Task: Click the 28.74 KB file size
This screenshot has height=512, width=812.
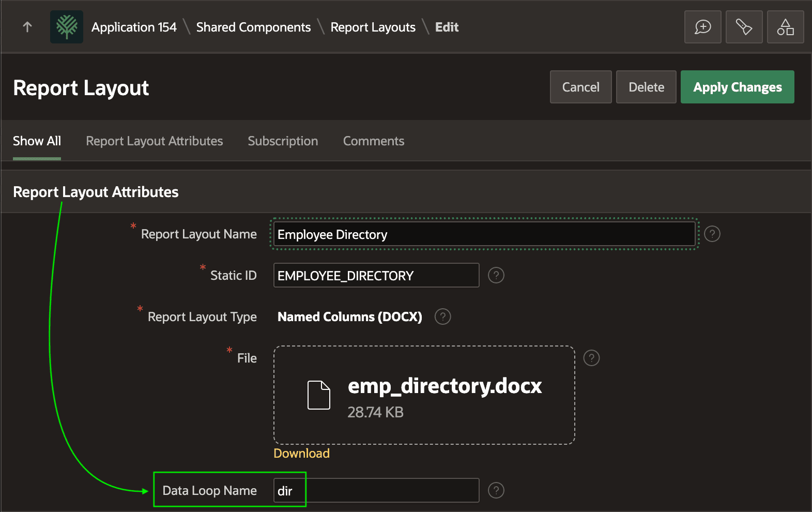Action: [375, 412]
